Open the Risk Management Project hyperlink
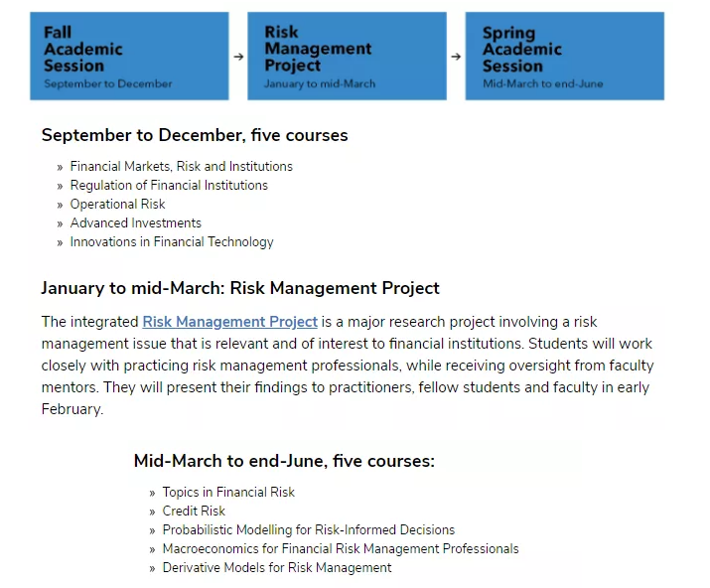Screen dimensions: 710x588 click(x=230, y=322)
